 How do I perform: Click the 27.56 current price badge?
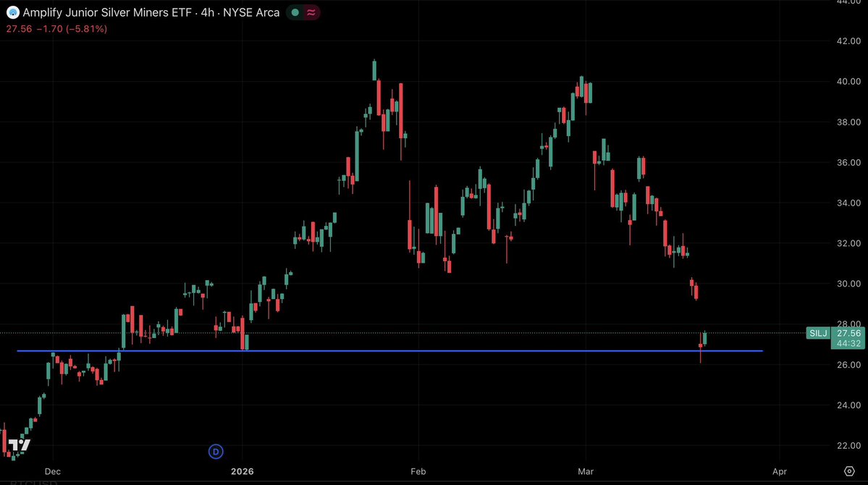(848, 333)
